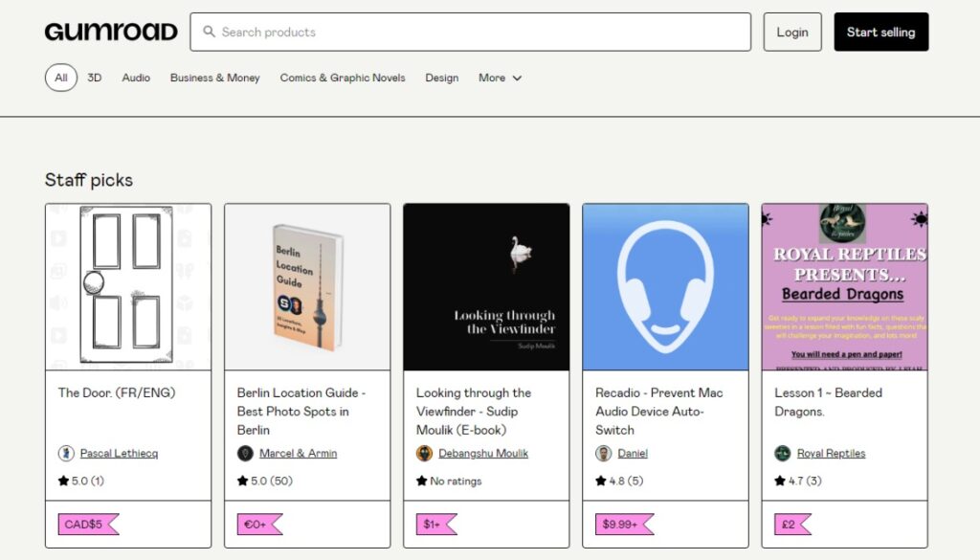Click the $9.99+ price tag
The image size is (980, 560).
pyautogui.click(x=624, y=525)
